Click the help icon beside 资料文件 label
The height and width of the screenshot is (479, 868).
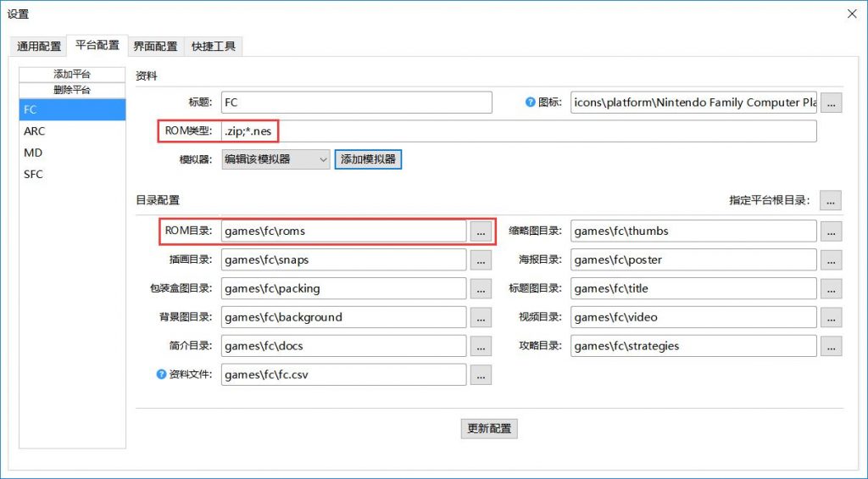click(162, 374)
